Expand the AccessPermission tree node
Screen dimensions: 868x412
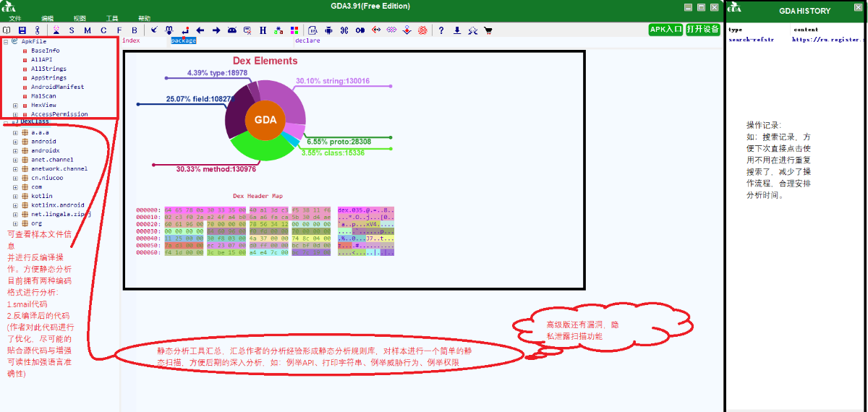click(x=15, y=114)
